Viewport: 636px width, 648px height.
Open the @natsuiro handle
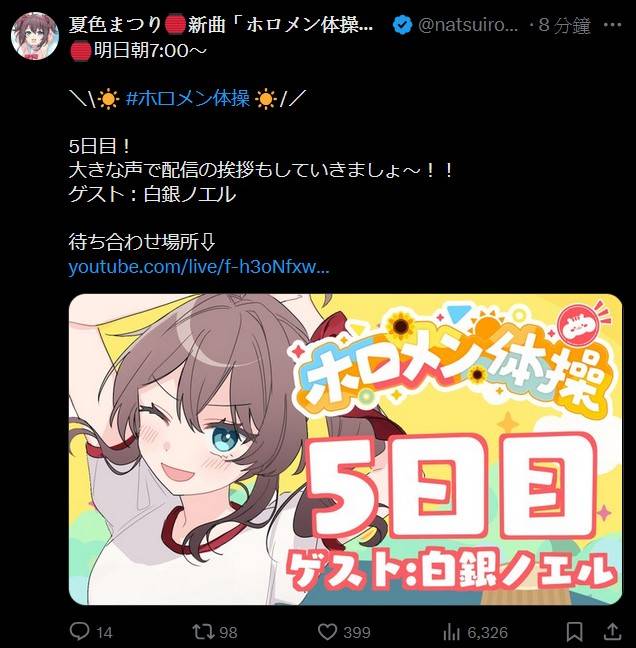[468, 25]
